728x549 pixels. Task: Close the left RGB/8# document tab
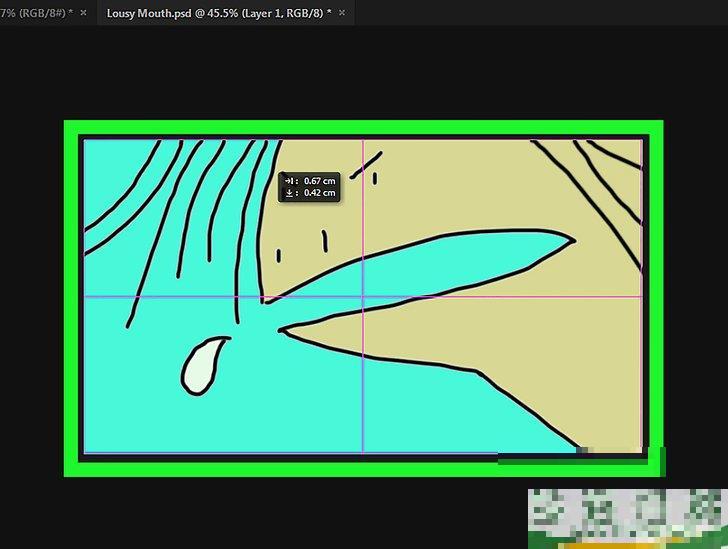coord(83,13)
